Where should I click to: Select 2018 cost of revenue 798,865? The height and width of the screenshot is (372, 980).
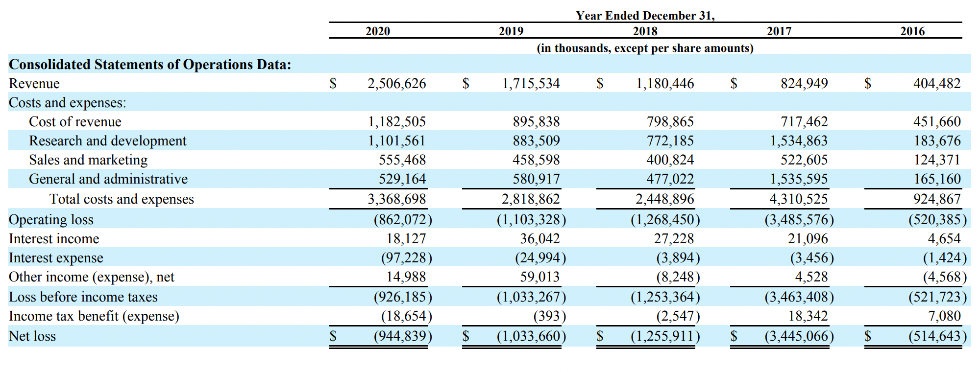coord(670,121)
